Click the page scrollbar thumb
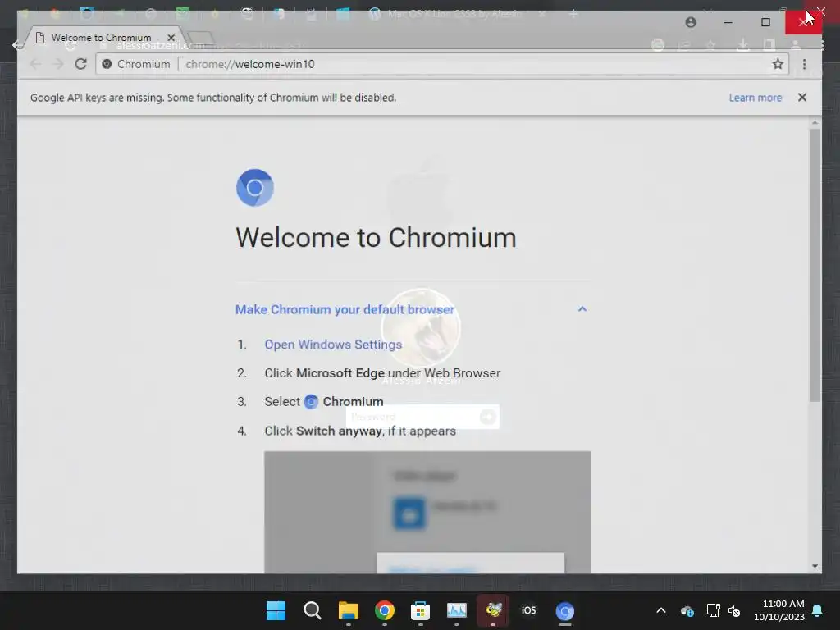 (x=815, y=265)
